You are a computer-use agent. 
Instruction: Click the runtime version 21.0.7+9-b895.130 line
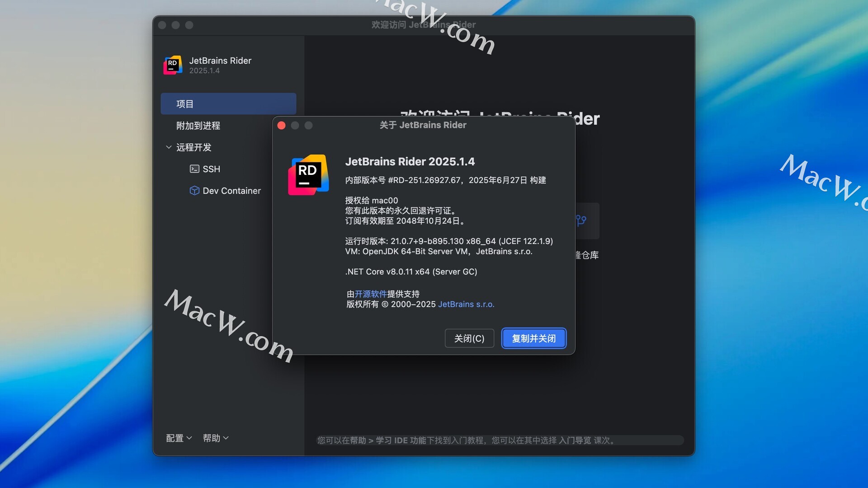pyautogui.click(x=449, y=241)
